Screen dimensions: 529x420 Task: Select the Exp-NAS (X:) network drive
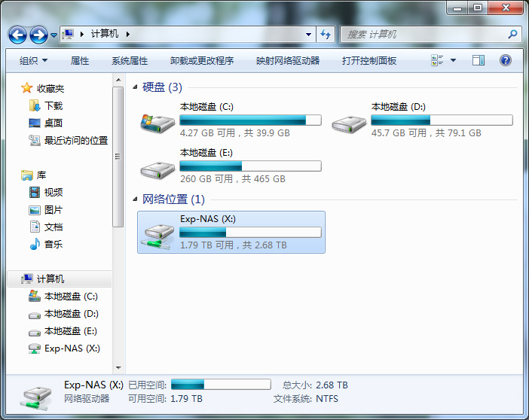[x=231, y=232]
